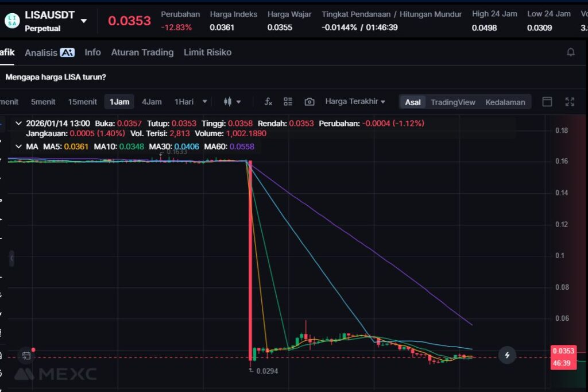Open the indicators fx icon
Viewport: 588px width, 392px height.
268,102
